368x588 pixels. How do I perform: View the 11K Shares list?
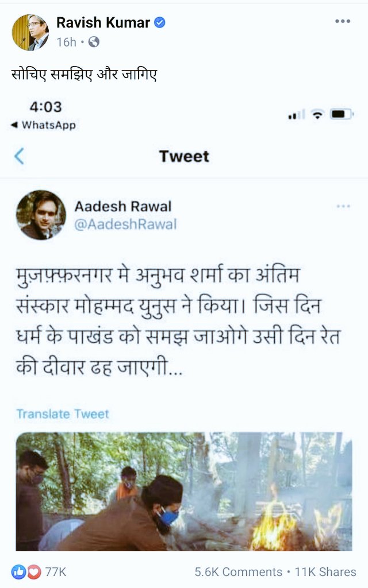(x=325, y=572)
